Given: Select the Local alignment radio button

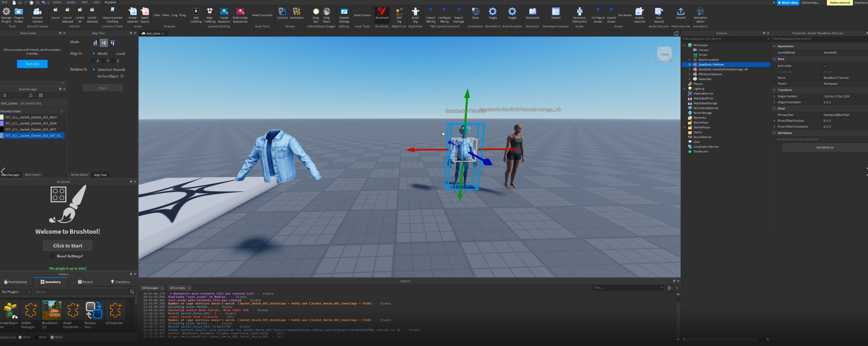Looking at the screenshot, I should pyautogui.click(x=113, y=54).
